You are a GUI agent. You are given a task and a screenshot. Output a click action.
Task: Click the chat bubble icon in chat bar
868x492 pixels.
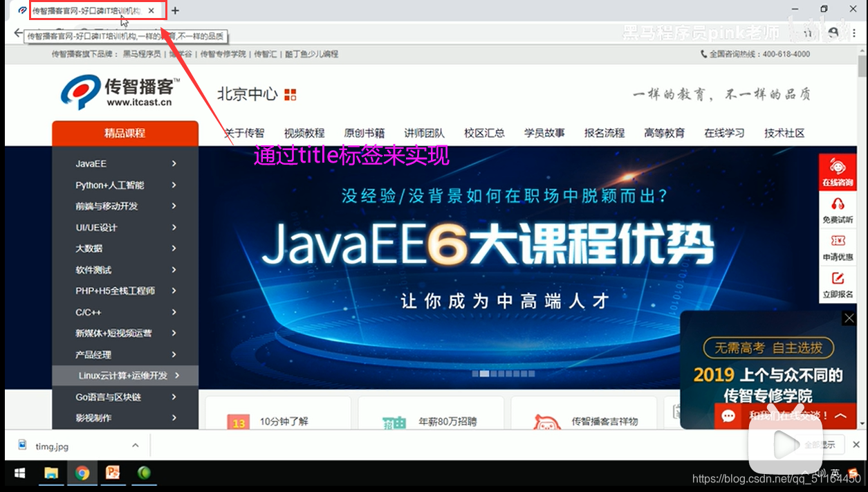(728, 416)
